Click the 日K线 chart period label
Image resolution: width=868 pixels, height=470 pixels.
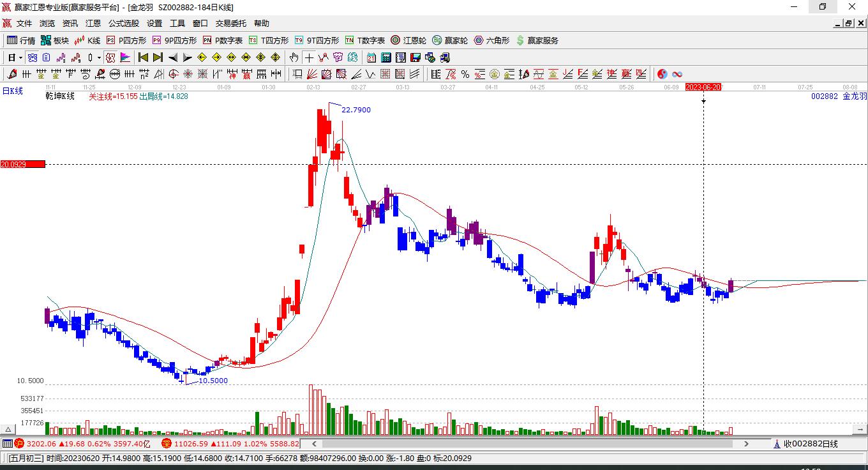click(x=12, y=91)
